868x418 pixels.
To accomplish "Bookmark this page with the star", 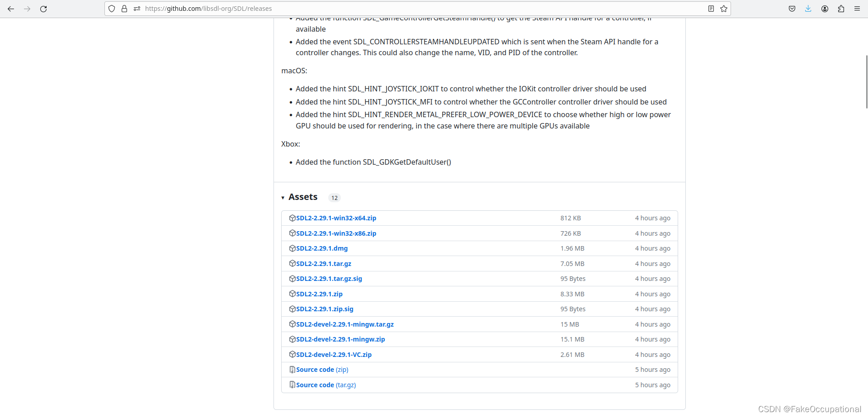I will [x=724, y=9].
